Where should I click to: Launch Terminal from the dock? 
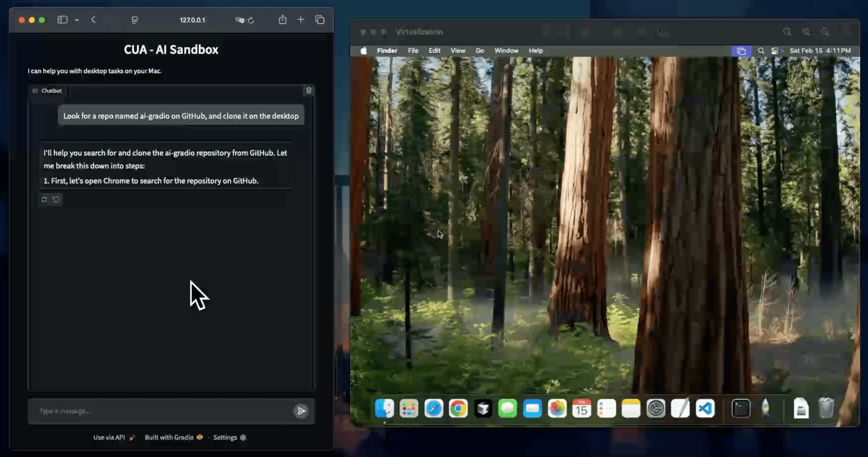[740, 409]
